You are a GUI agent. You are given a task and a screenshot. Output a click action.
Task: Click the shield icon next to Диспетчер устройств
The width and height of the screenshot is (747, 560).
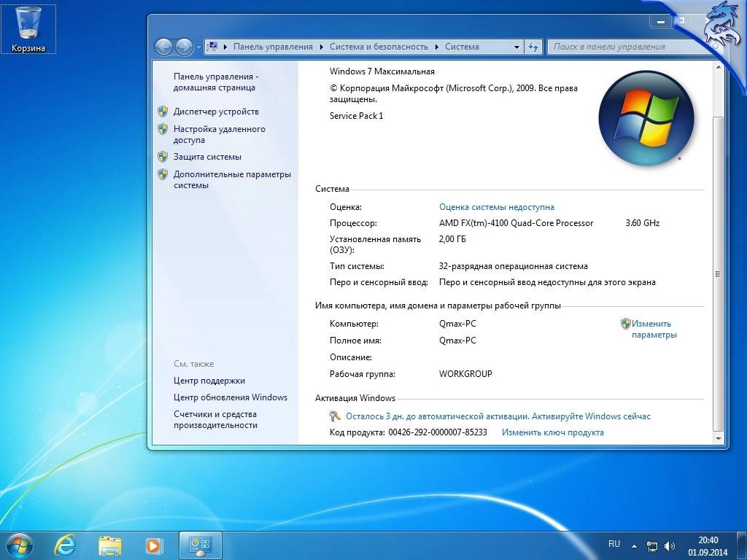pos(163,112)
